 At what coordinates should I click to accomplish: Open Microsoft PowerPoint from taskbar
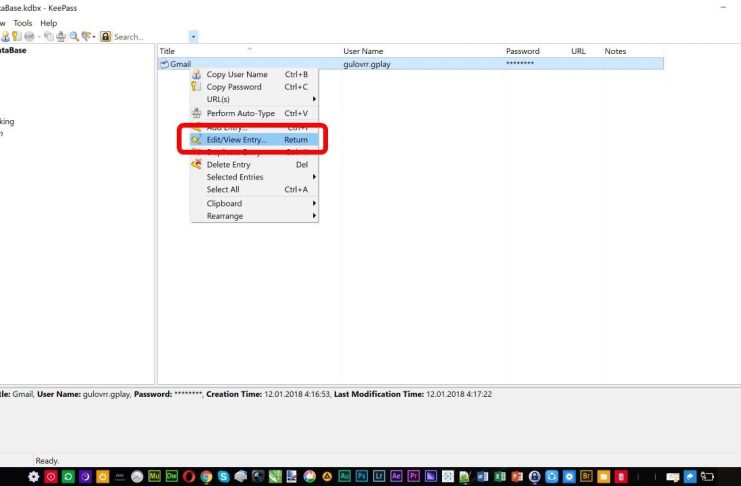pyautogui.click(x=517, y=477)
